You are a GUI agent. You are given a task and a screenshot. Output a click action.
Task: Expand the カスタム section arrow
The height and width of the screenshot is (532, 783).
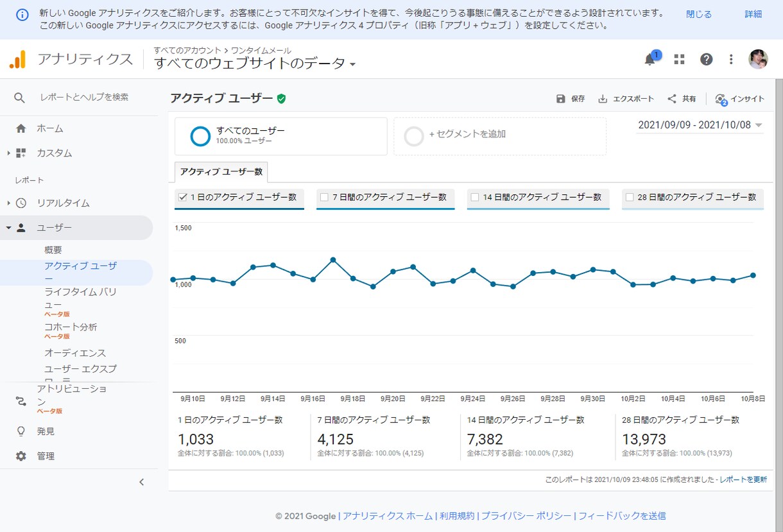(x=8, y=153)
